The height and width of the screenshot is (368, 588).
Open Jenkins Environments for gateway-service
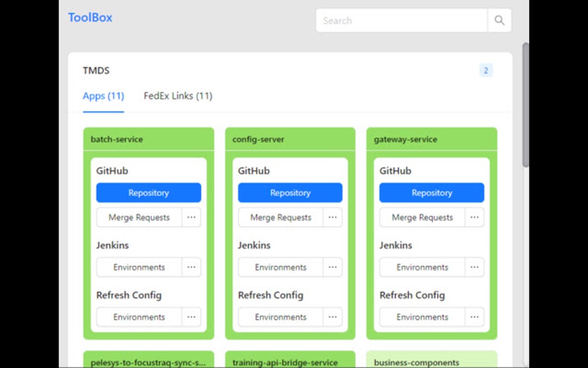click(421, 267)
